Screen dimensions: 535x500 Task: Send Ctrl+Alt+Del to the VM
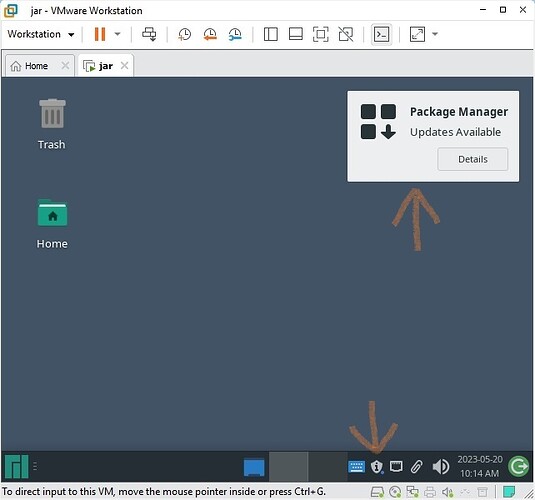click(x=149, y=34)
